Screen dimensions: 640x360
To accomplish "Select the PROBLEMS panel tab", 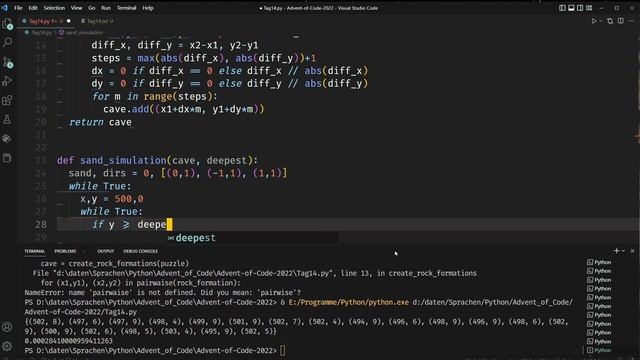I will 65,251.
